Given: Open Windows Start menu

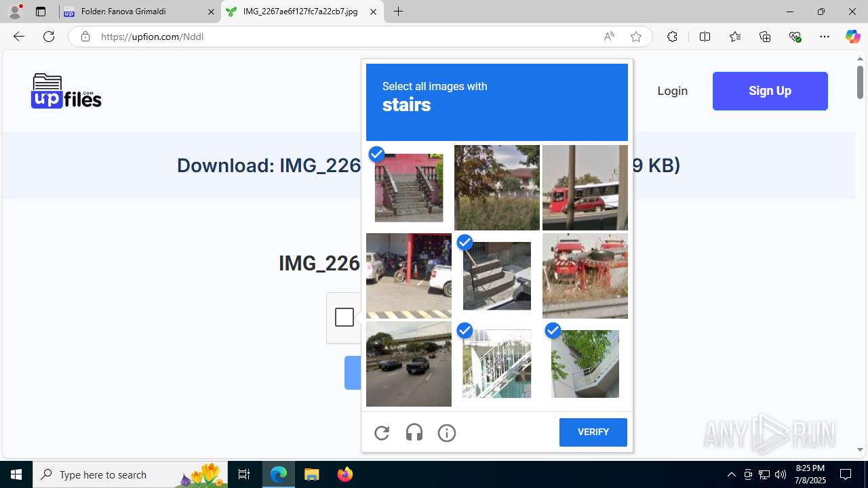Looking at the screenshot, I should click(16, 474).
